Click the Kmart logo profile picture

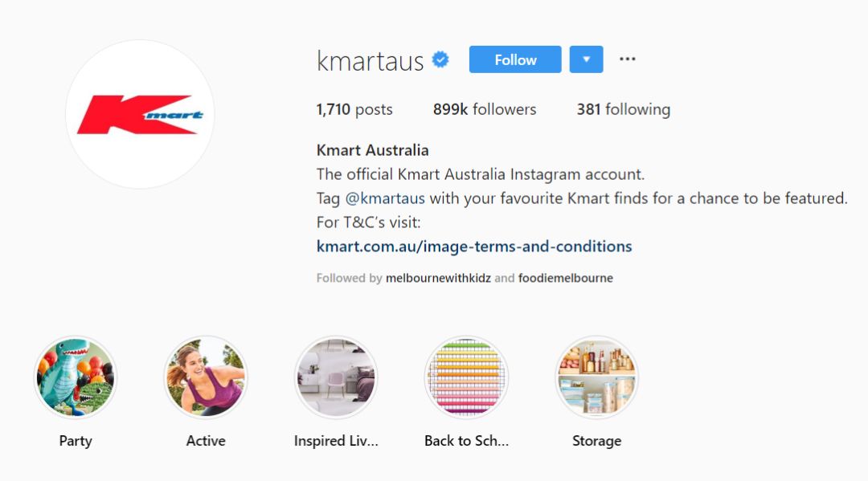click(x=140, y=115)
